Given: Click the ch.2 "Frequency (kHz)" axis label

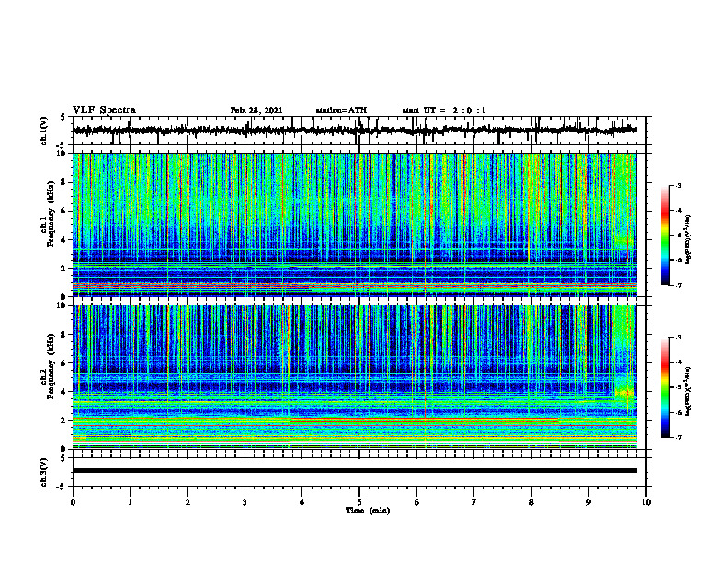Looking at the screenshot, I should coord(51,366).
